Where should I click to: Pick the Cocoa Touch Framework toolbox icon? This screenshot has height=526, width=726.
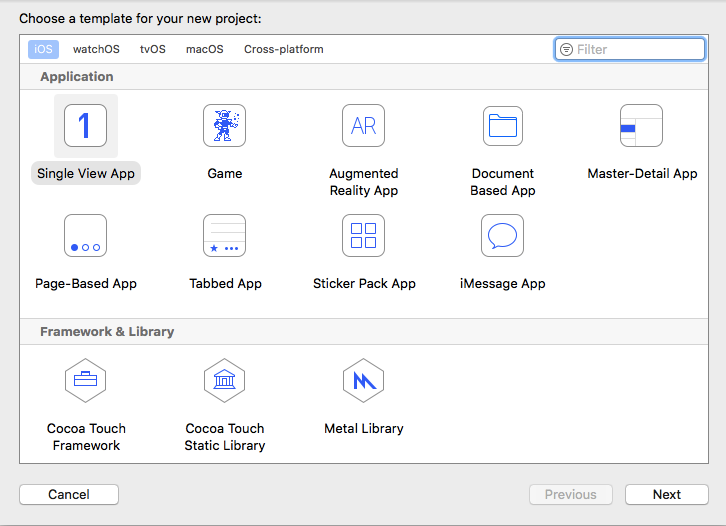(86, 381)
